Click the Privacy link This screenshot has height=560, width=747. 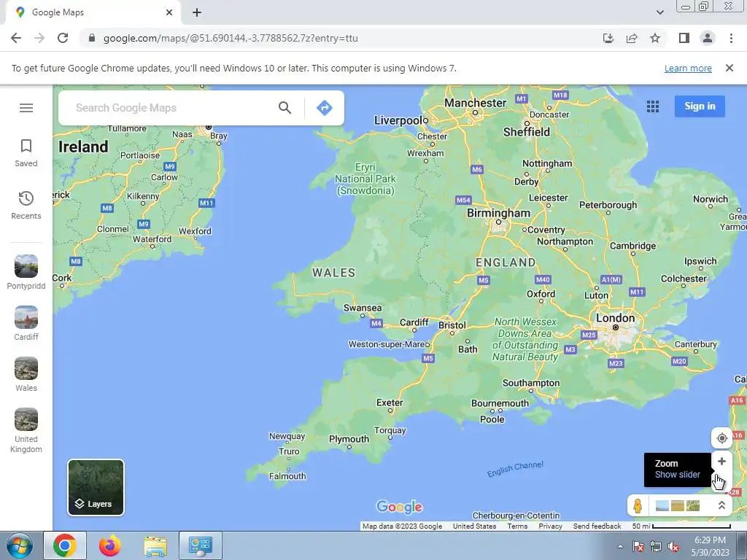(550, 526)
